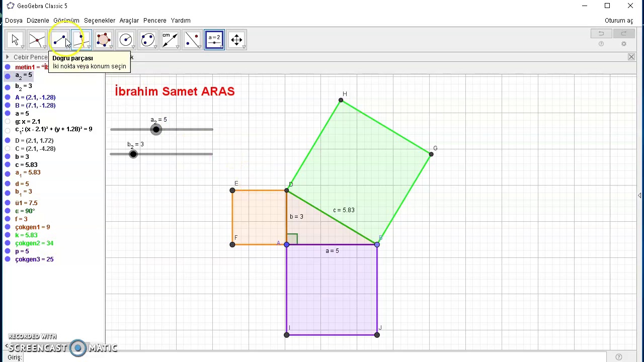
Task: Select the Ellipse tool
Action: pos(147,40)
